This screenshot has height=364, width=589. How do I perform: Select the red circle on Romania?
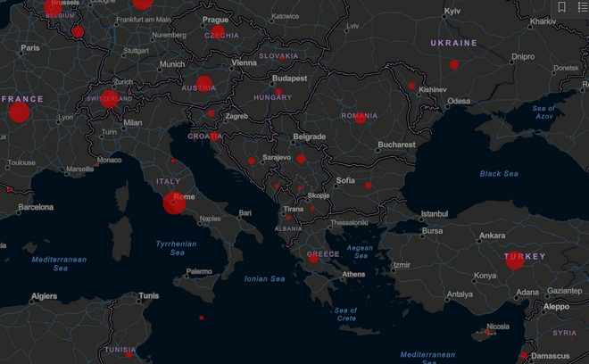(360, 117)
